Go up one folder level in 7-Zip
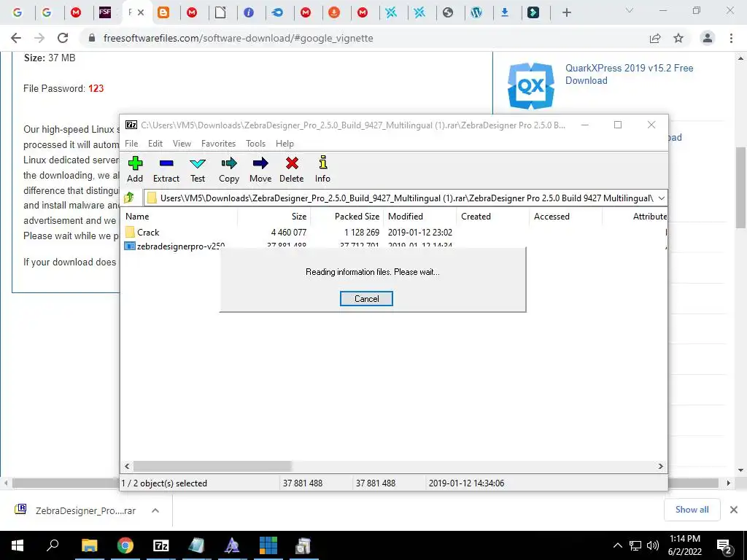The height and width of the screenshot is (560, 747). click(129, 198)
